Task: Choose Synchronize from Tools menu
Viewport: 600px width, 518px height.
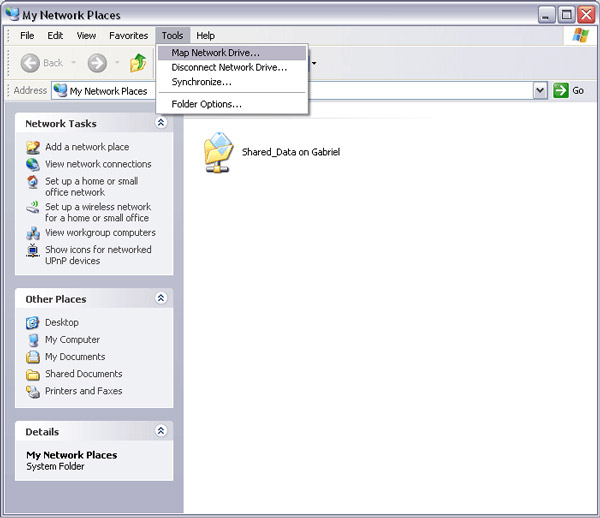Action: tap(232, 82)
